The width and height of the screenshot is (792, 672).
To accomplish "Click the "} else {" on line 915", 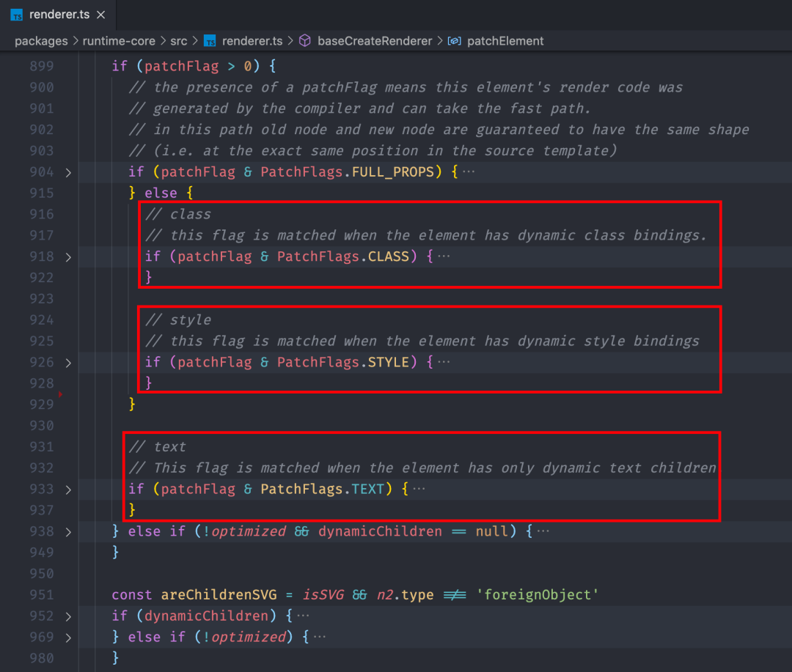I will click(x=161, y=193).
